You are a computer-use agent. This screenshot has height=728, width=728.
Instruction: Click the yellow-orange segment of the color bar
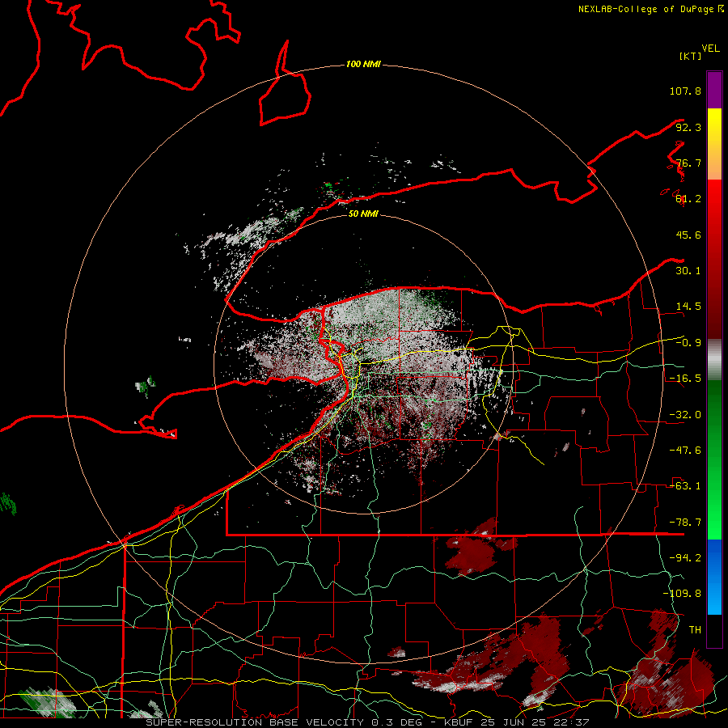click(714, 144)
